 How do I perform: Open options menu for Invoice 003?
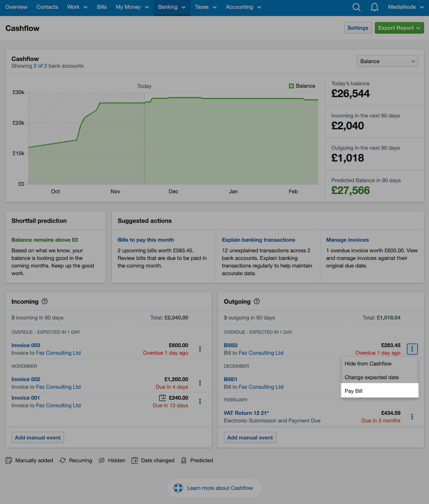200,349
